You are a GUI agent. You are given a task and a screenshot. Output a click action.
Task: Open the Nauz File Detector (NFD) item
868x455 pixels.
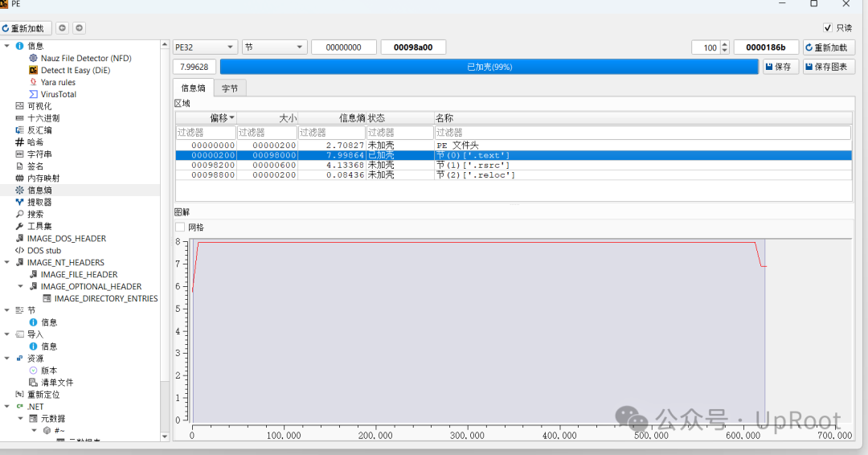[80, 58]
